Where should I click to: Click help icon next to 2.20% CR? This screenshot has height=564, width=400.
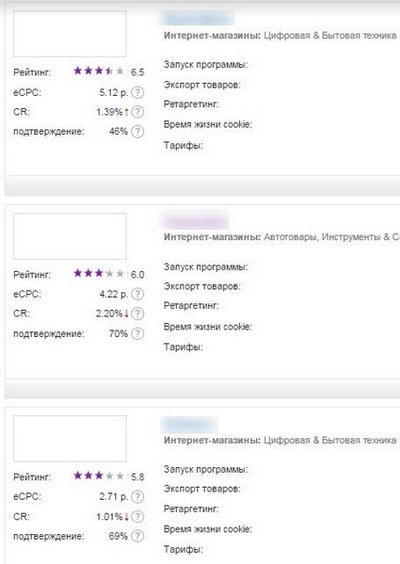click(137, 314)
